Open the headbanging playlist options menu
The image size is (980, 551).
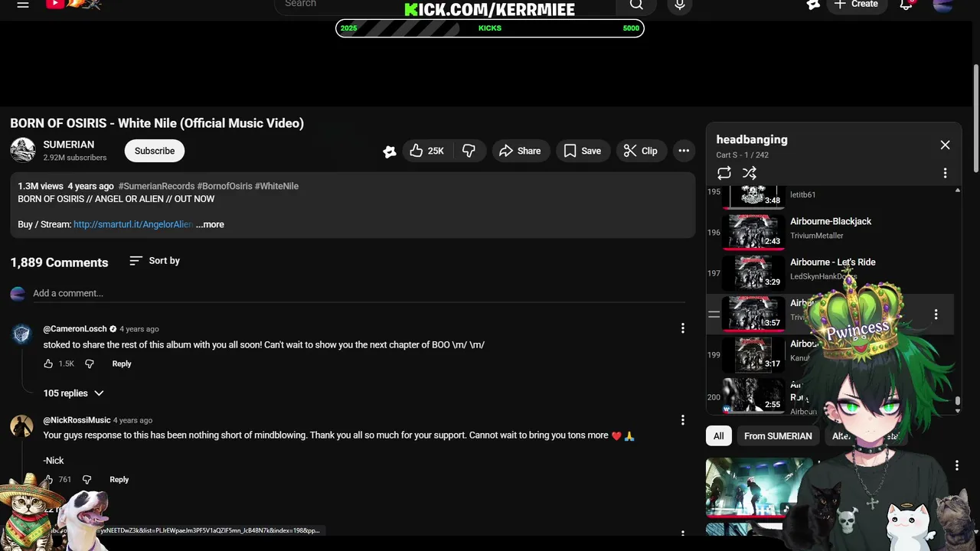[945, 173]
